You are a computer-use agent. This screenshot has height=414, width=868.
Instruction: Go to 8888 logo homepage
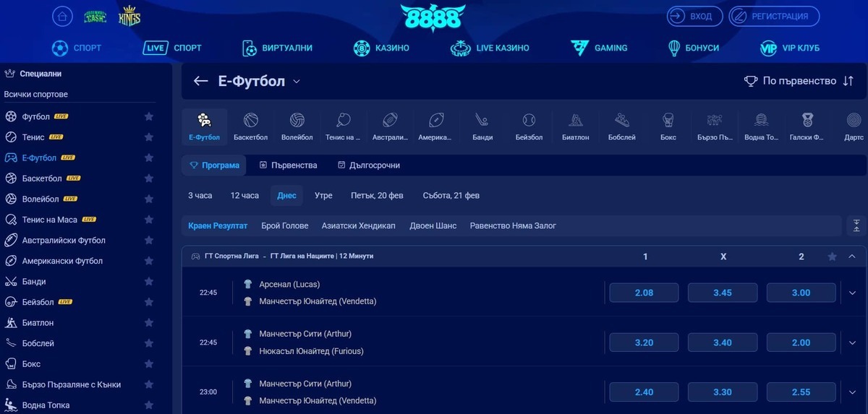pyautogui.click(x=433, y=18)
